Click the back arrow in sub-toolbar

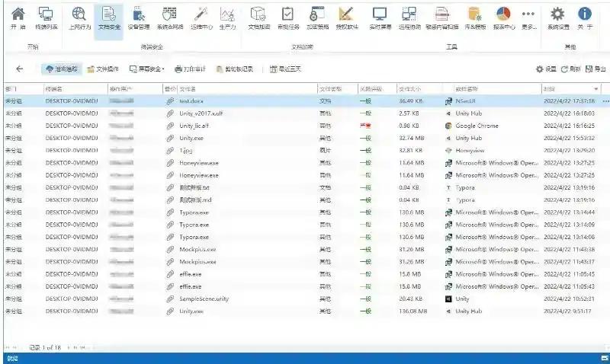point(19,69)
